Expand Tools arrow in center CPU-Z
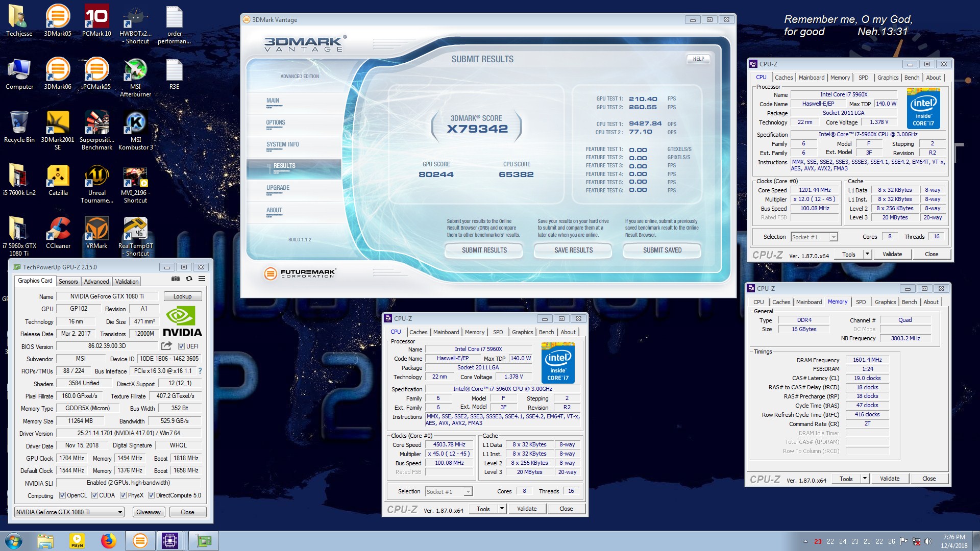This screenshot has height=551, width=980. point(502,509)
